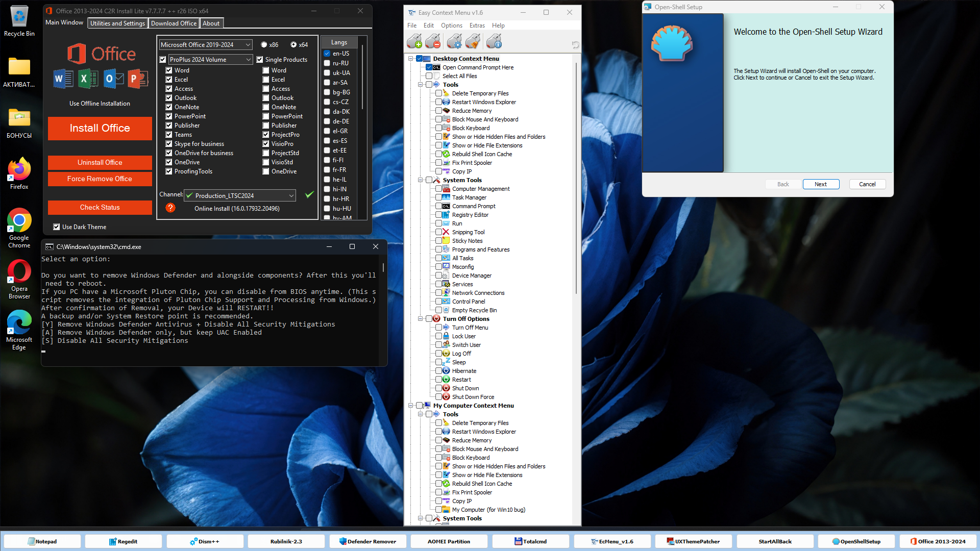
Task: Uncheck the Teams checkbox
Action: pos(168,135)
